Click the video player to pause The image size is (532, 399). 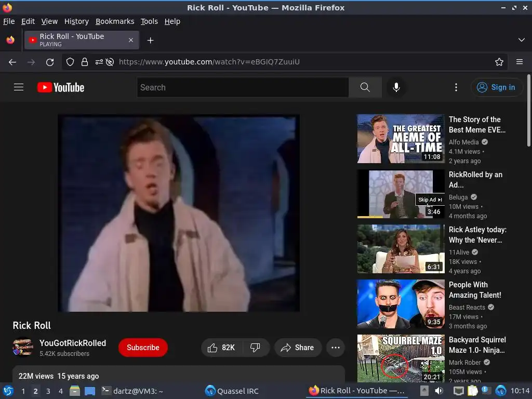coord(179,214)
